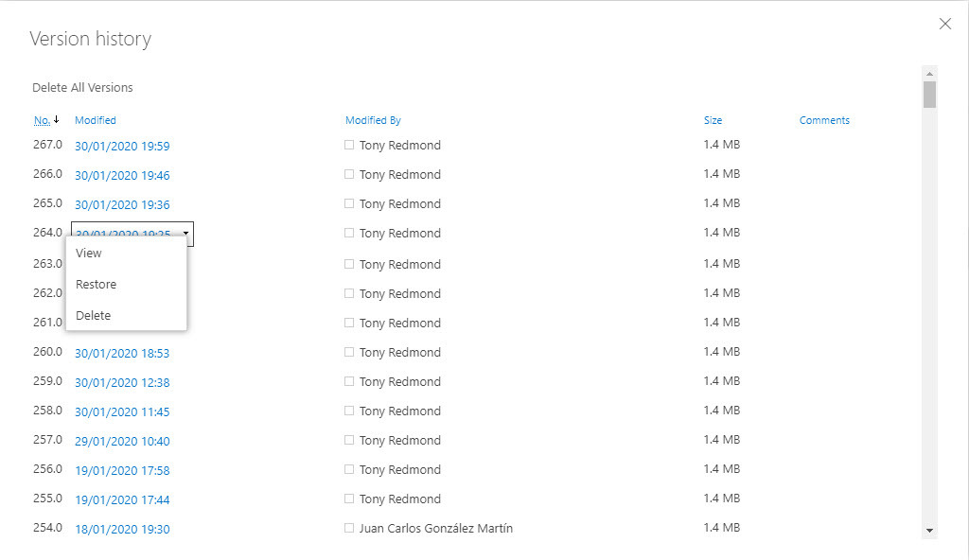Image resolution: width=969 pixels, height=560 pixels.
Task: Sort by the Modified column header
Action: coord(96,120)
